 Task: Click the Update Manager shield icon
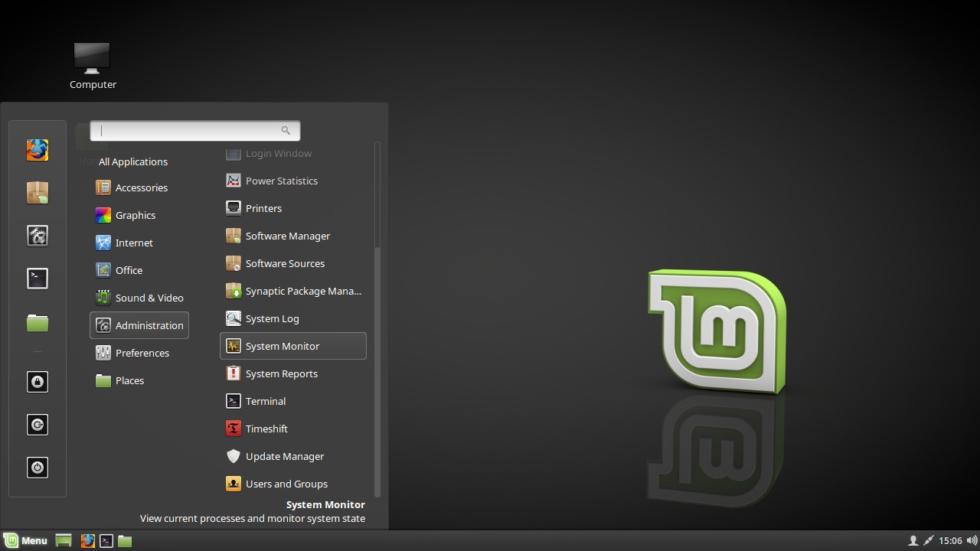(x=234, y=456)
